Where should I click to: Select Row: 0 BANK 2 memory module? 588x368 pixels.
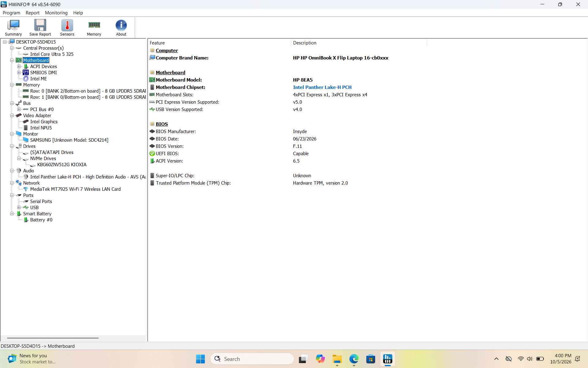88,91
